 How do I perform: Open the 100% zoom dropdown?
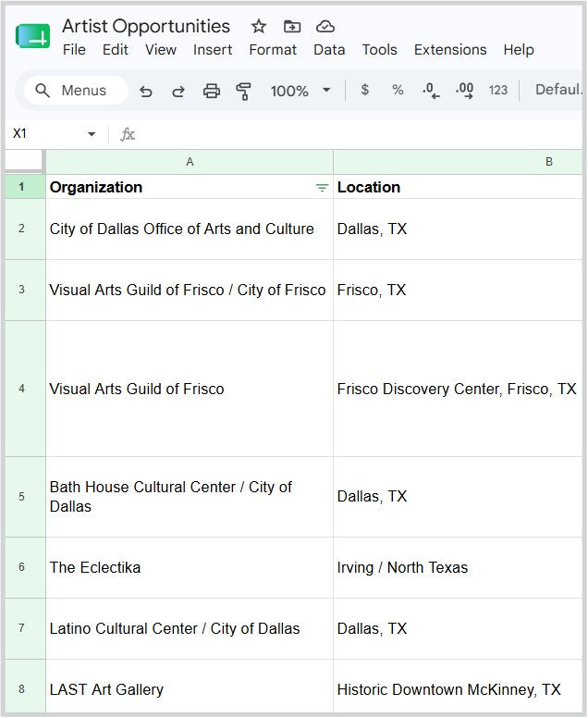point(300,91)
